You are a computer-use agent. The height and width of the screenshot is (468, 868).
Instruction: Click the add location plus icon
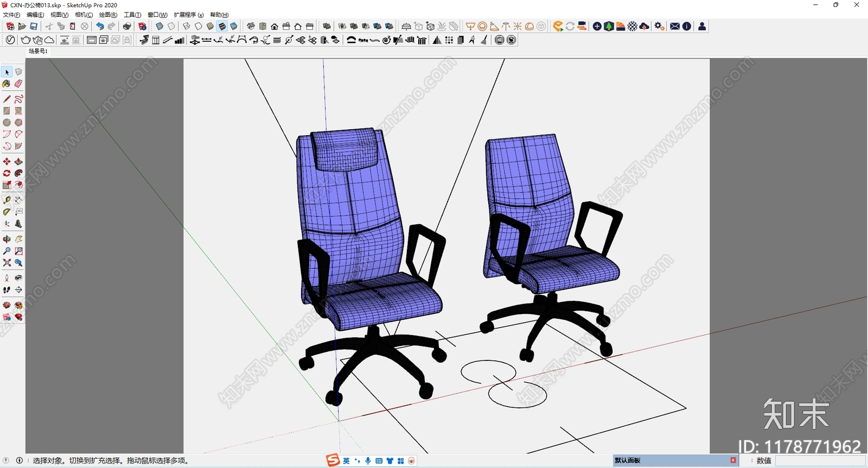click(x=597, y=26)
